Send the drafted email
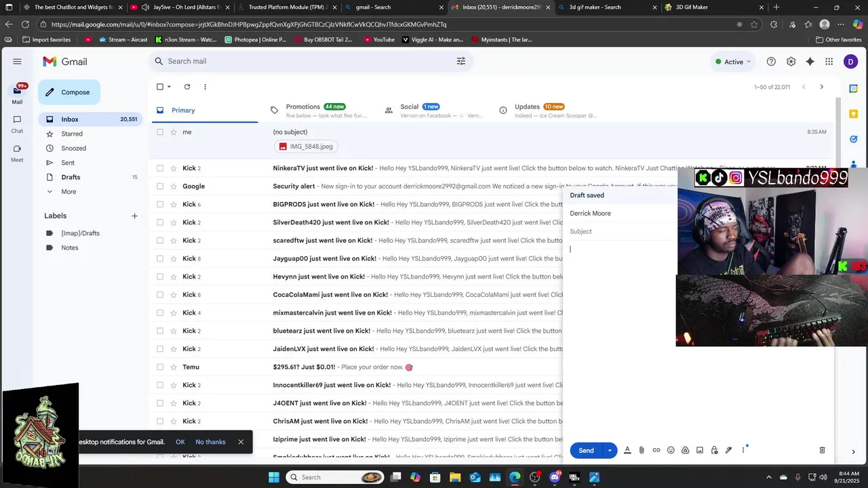Viewport: 868px width, 488px height. pyautogui.click(x=587, y=451)
